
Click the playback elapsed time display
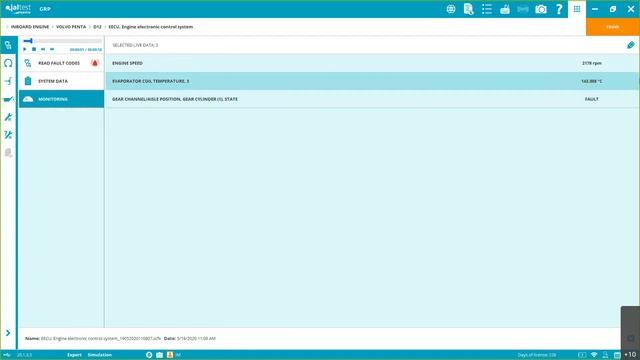(86, 50)
